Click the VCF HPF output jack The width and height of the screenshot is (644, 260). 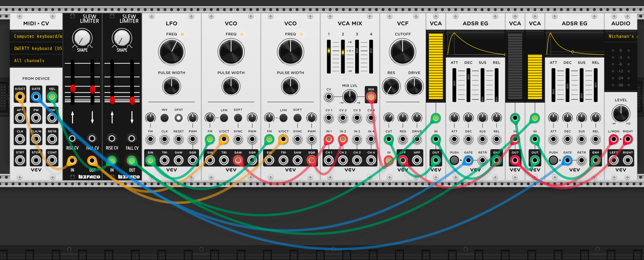(x=417, y=160)
